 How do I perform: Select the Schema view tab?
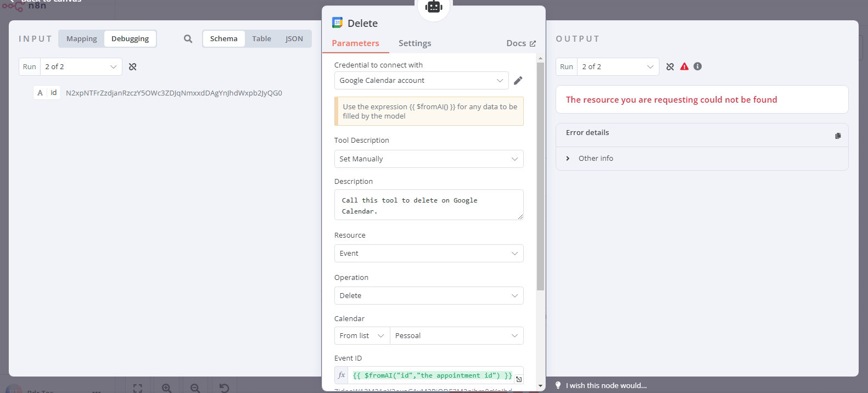(x=224, y=39)
